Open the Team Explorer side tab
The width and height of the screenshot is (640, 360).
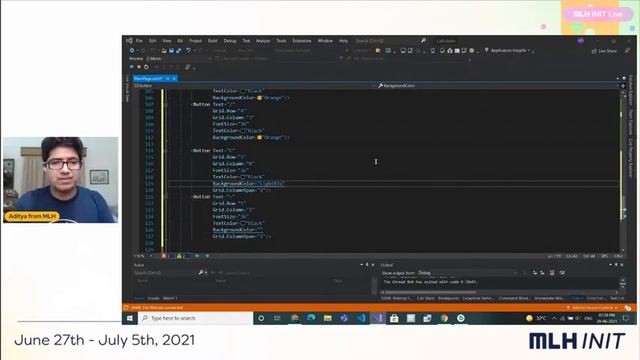pos(631,122)
